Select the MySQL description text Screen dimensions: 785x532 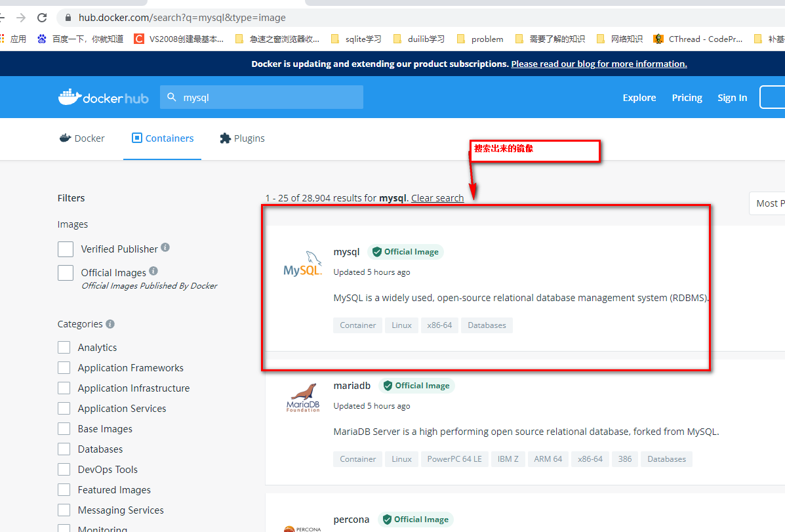[521, 298]
